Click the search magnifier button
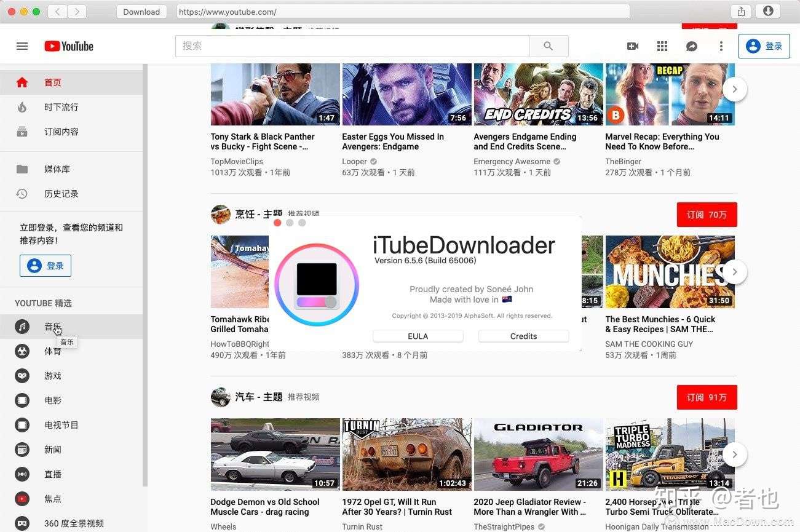 549,46
